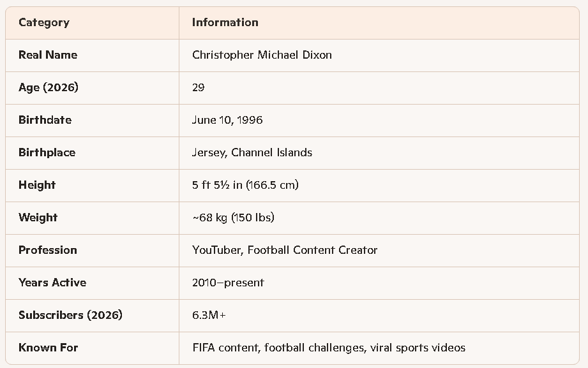Select the Subscribers (2026) label
This screenshot has height=368, width=588.
70,315
